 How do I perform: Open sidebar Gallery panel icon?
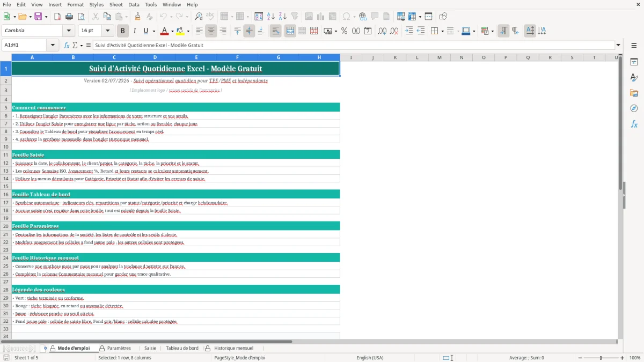coord(634,93)
